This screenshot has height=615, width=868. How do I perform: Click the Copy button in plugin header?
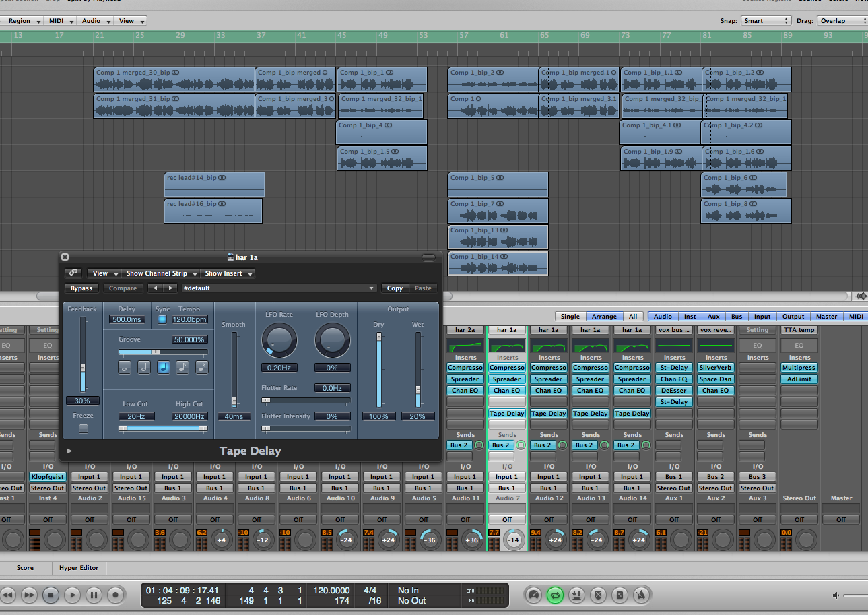click(395, 288)
